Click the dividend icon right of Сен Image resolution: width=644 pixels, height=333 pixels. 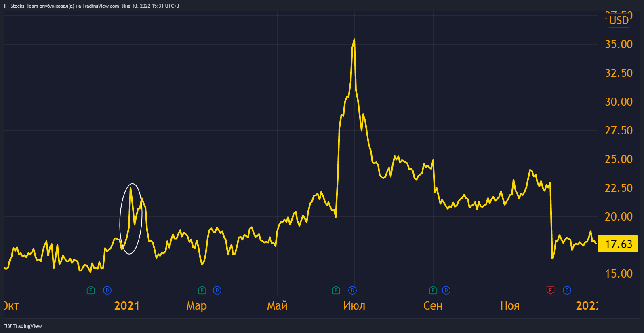(x=446, y=290)
